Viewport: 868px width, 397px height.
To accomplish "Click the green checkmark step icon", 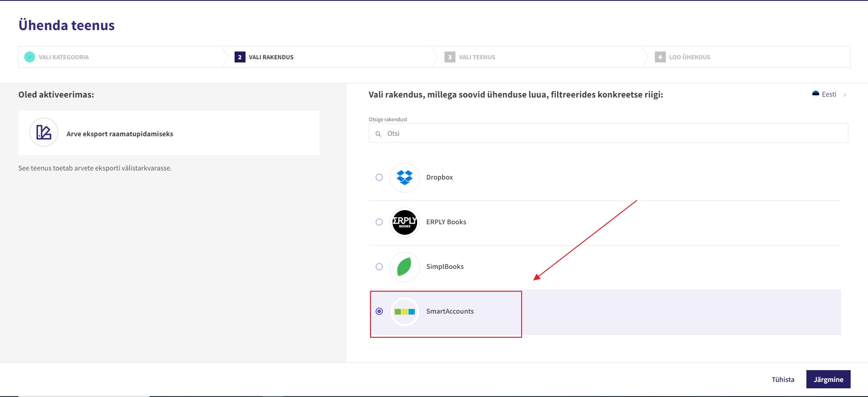I will click(x=30, y=57).
